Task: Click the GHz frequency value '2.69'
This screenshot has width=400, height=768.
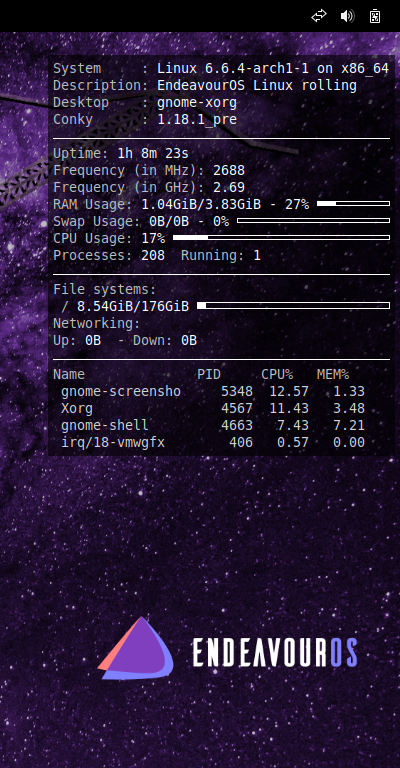Action: 229,188
